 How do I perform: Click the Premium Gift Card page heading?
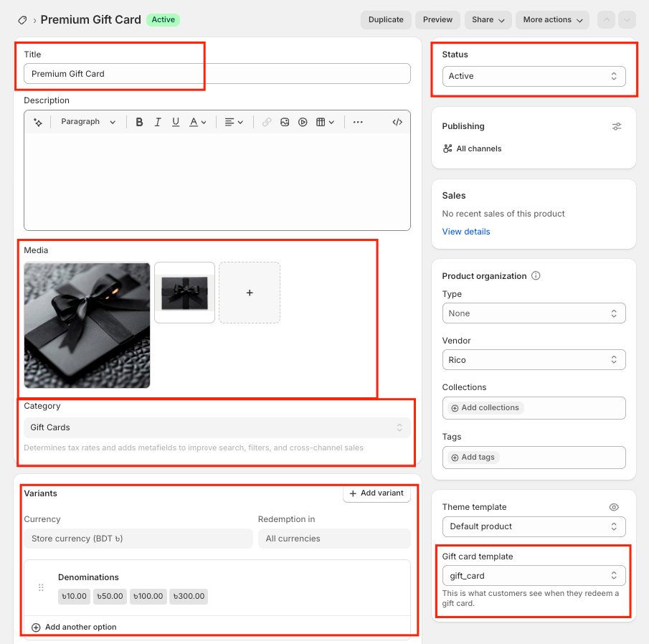pyautogui.click(x=90, y=20)
